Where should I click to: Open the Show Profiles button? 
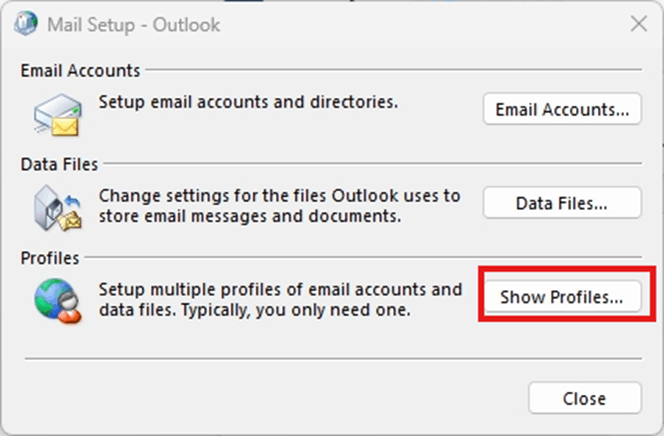pyautogui.click(x=562, y=297)
